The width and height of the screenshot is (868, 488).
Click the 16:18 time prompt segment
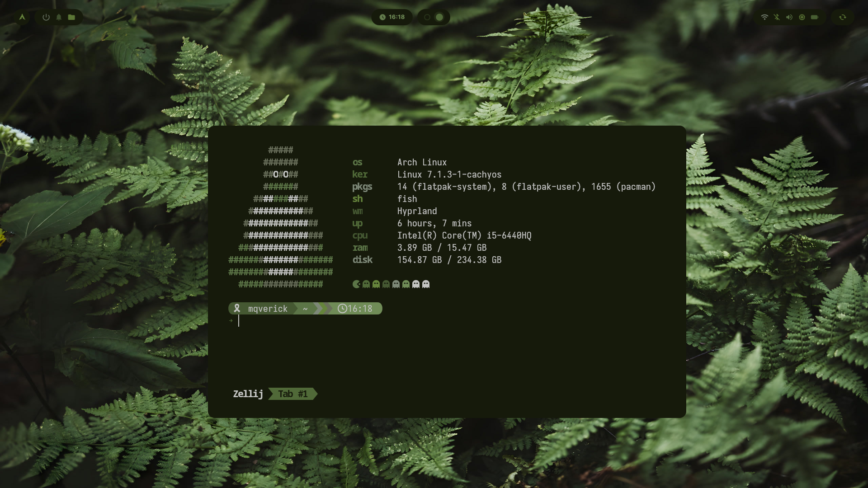point(355,309)
